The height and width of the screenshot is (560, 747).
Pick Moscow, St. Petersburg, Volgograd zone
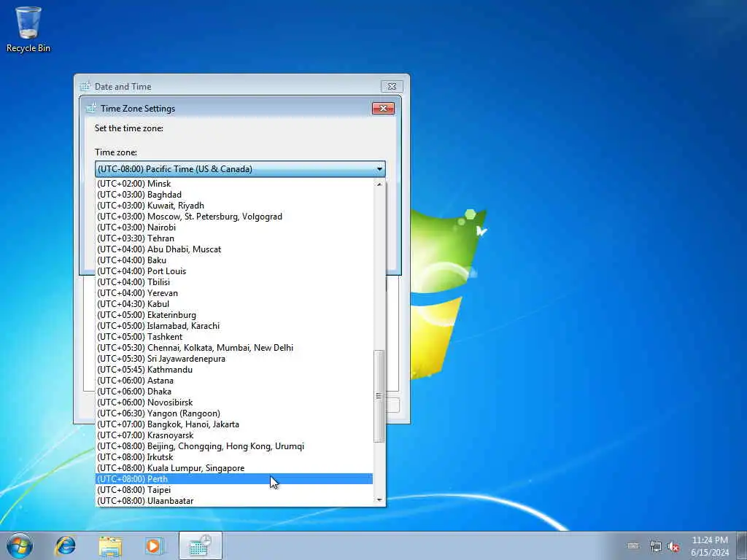point(234,216)
